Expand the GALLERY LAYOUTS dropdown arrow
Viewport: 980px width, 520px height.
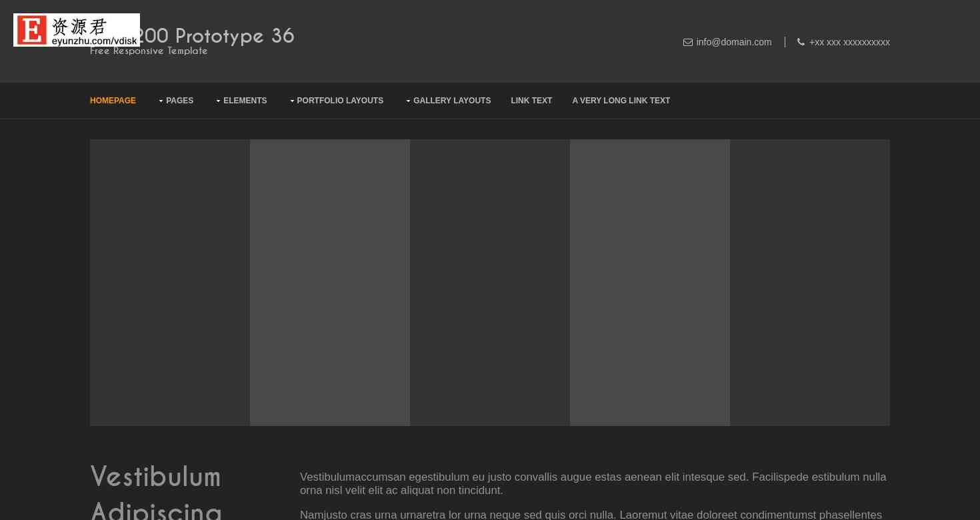pos(408,101)
